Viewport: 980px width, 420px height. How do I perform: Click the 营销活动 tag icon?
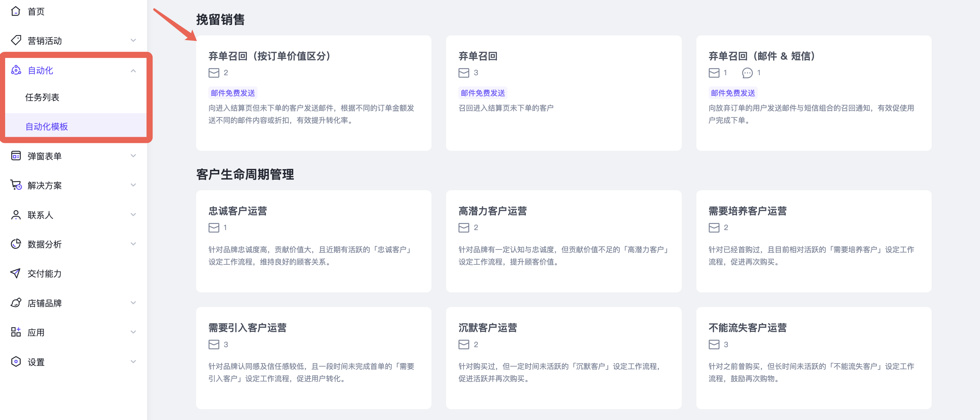[16, 40]
